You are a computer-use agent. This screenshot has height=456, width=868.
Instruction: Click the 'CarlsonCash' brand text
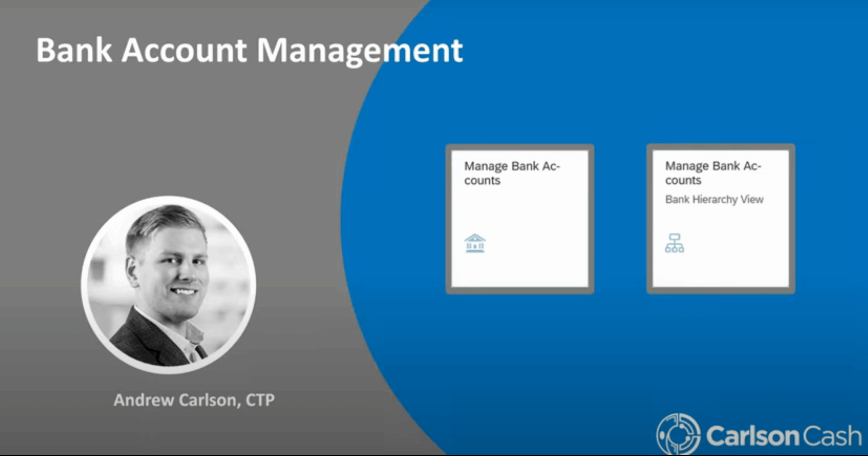click(x=784, y=436)
